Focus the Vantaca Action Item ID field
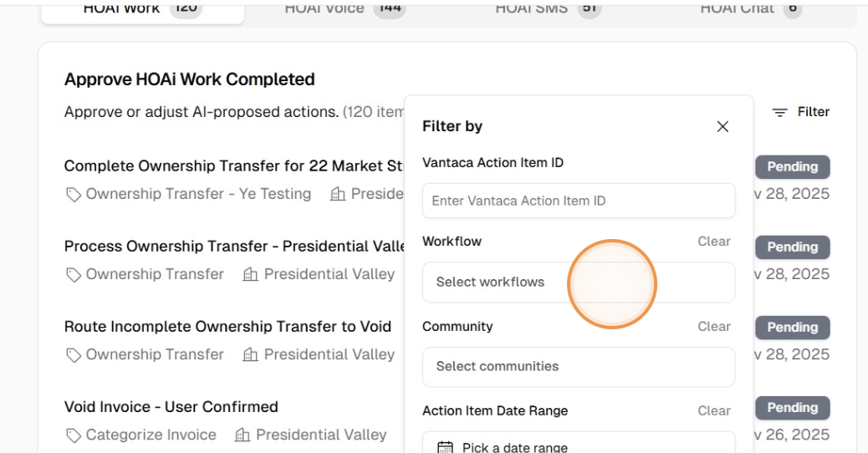The image size is (868, 453). point(579,201)
